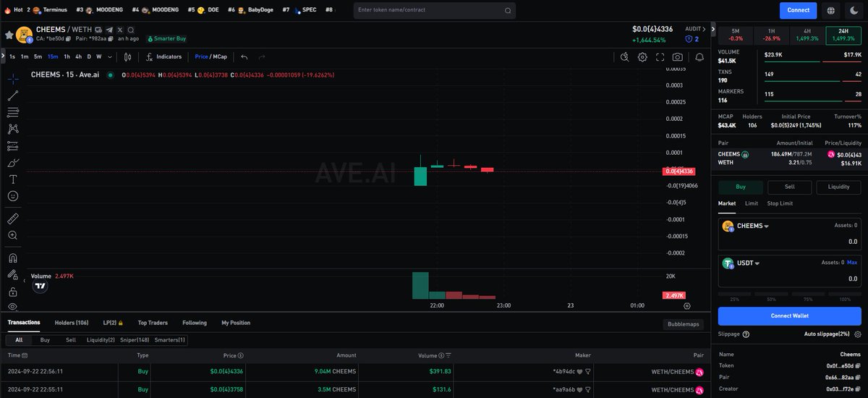Toggle stay in drawing mode
Screen dimensions: 868x398
pos(13,275)
